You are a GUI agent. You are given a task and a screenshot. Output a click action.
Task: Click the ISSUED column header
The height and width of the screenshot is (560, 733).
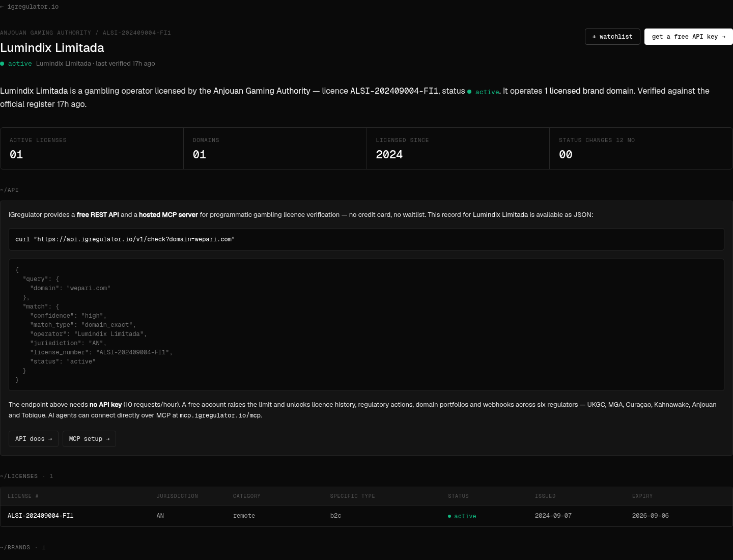click(545, 496)
